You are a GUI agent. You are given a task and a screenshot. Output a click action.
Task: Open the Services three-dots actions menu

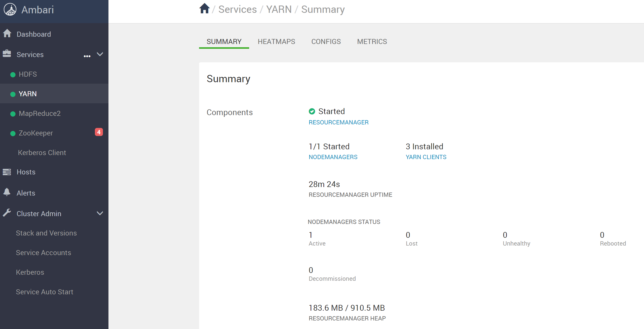87,56
